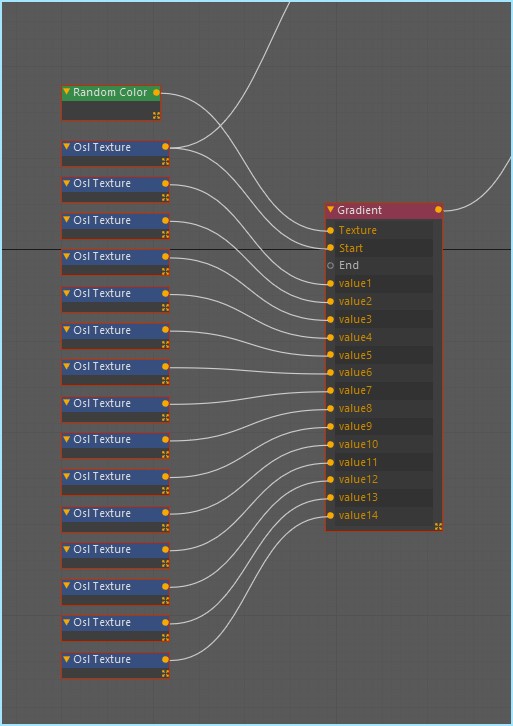Collapse the Osl Texture node wired to value9
This screenshot has height=726, width=513.
click(67, 476)
